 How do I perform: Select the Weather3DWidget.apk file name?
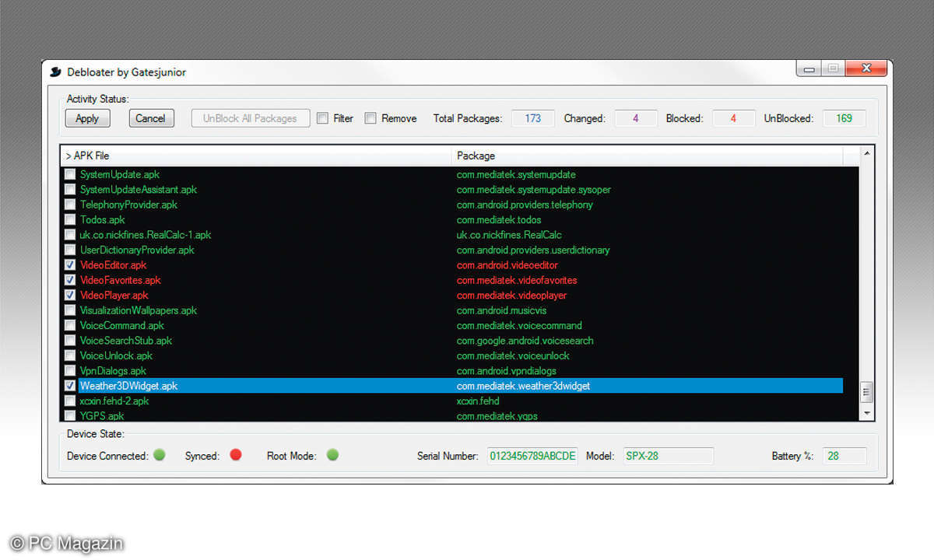pyautogui.click(x=128, y=386)
